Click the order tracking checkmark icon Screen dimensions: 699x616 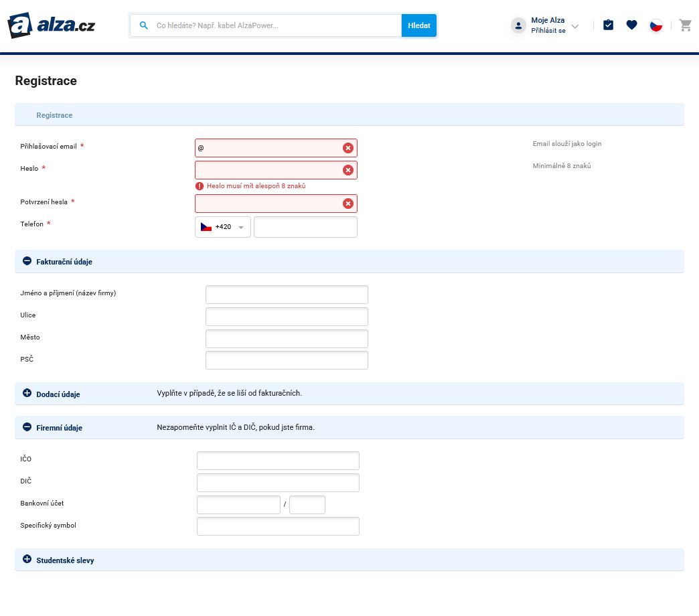608,25
